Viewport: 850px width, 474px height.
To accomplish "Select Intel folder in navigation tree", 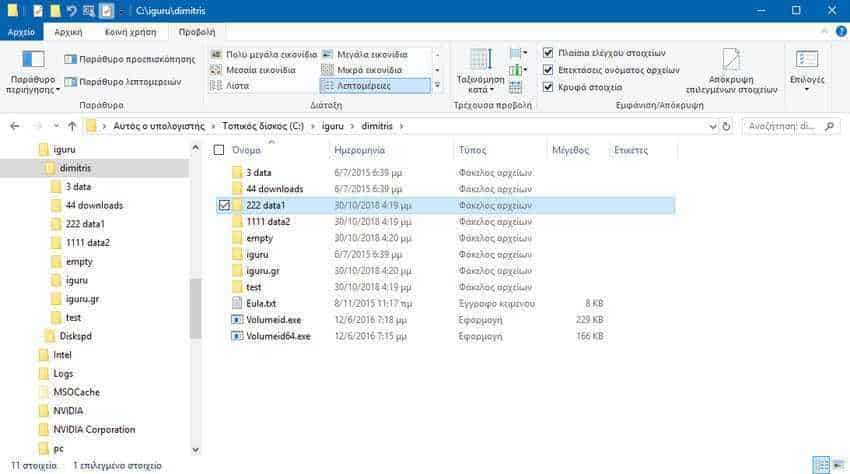I will tap(62, 355).
